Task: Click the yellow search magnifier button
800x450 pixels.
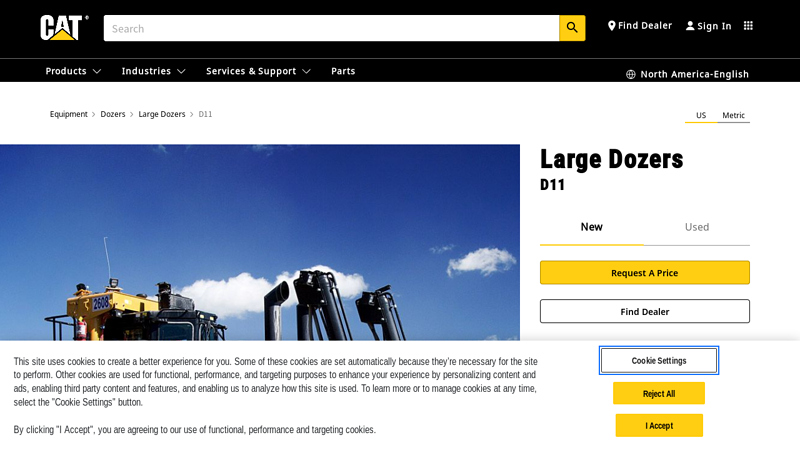Action: 572,28
